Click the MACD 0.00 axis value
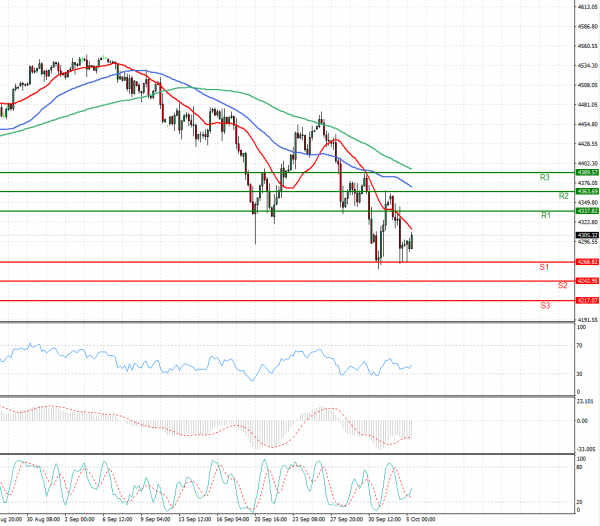 tap(582, 421)
